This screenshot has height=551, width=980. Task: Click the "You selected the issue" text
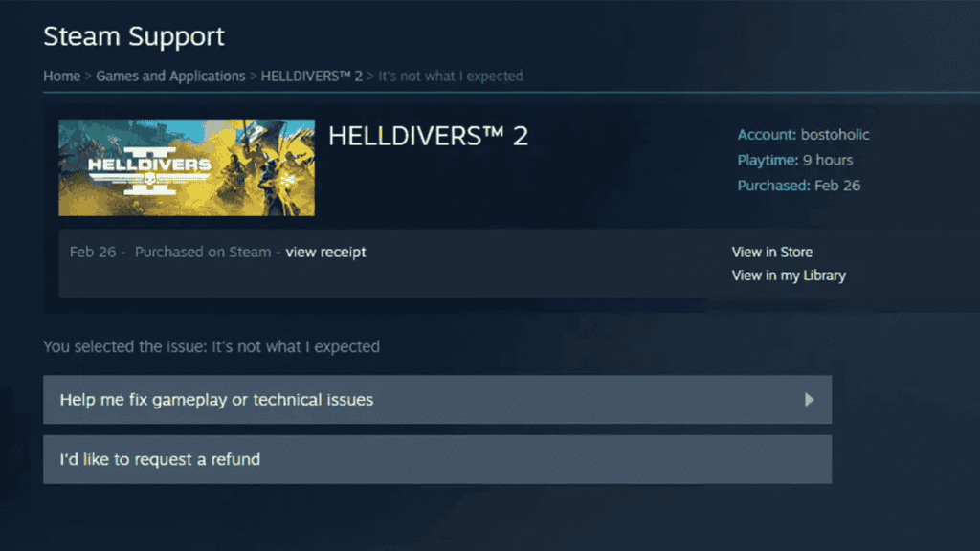coord(212,346)
